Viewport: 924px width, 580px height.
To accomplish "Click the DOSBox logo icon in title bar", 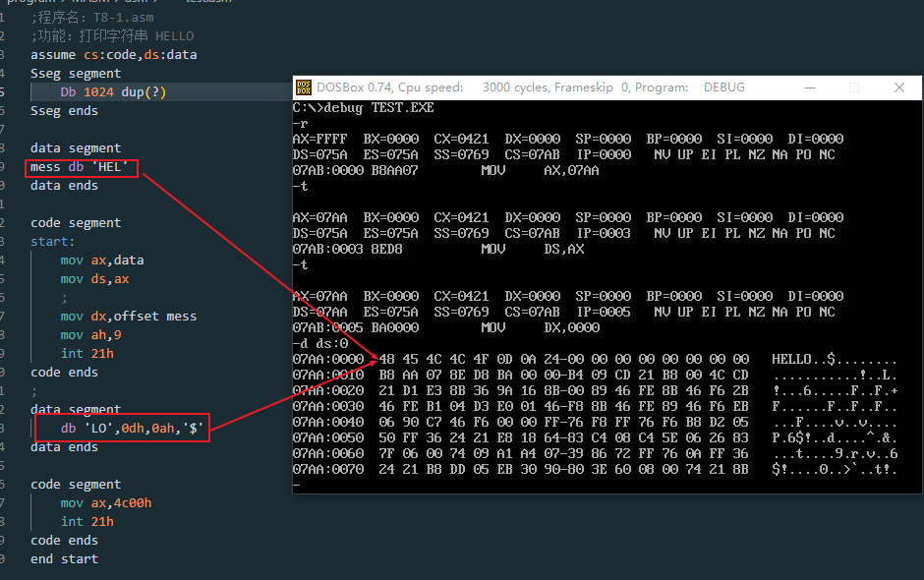I will click(x=304, y=87).
